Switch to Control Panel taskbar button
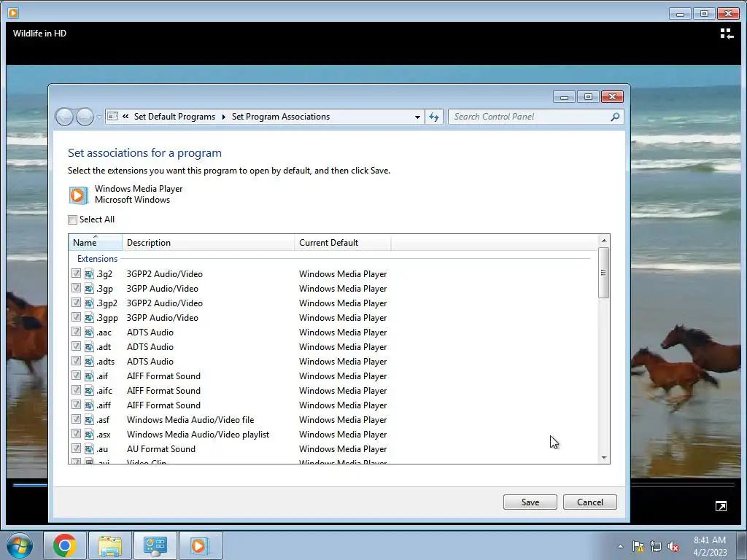This screenshot has height=560, width=747. point(155,545)
